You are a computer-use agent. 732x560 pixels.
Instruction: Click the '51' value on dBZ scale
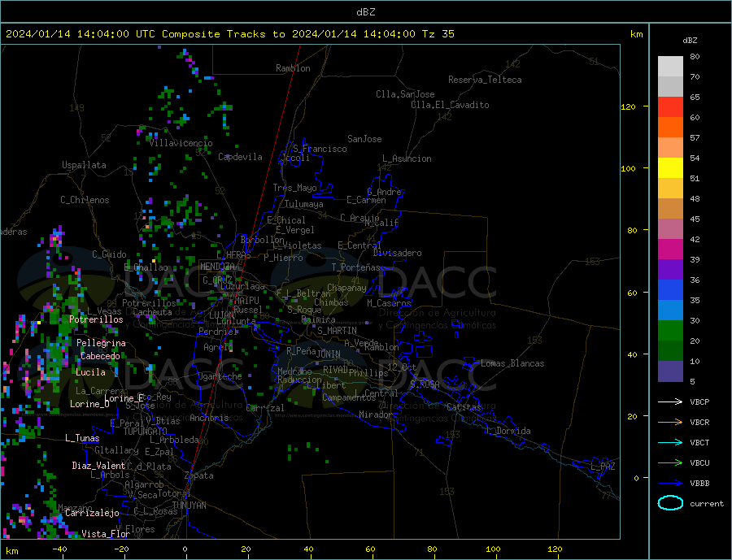(x=695, y=178)
